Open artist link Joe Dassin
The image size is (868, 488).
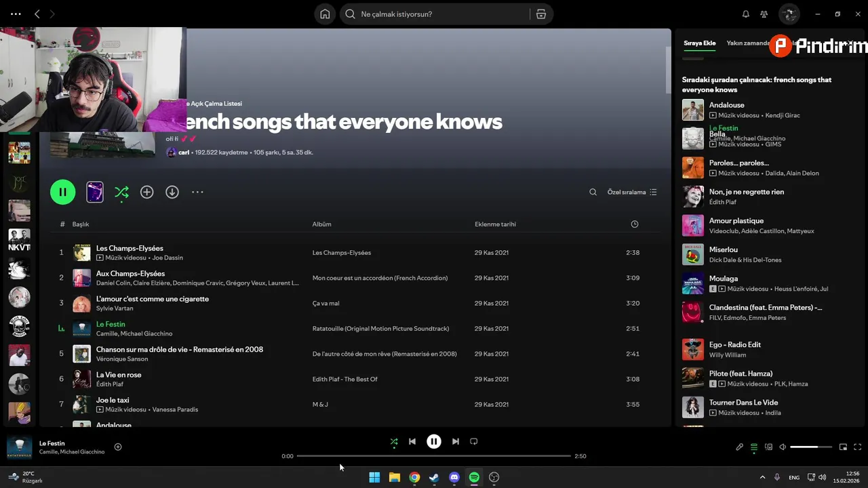coord(167,258)
